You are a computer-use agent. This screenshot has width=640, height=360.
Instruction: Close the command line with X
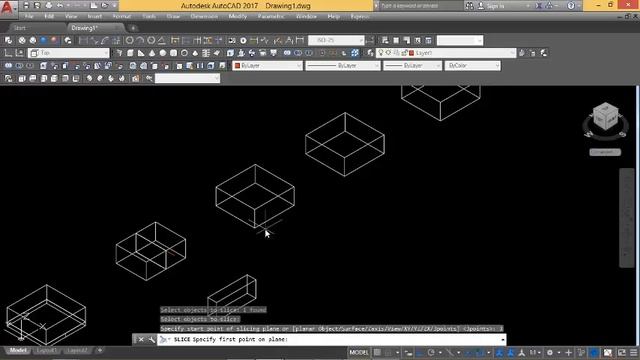141,339
